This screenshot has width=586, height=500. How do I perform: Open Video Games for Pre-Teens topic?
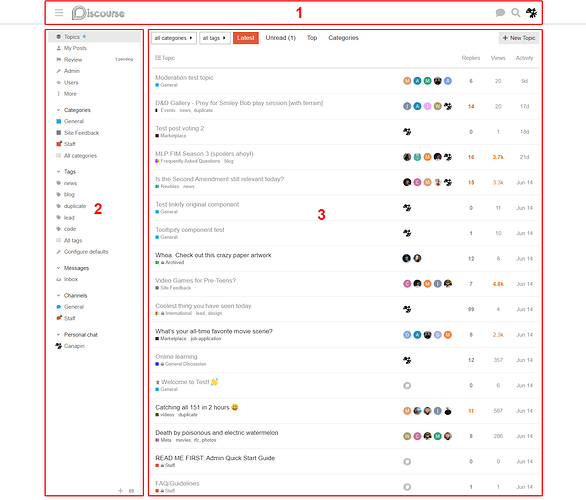click(195, 280)
